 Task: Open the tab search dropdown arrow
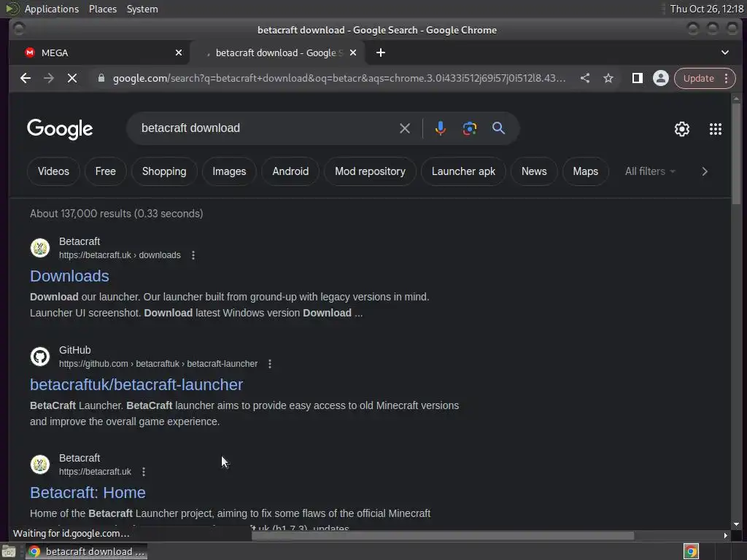724,52
